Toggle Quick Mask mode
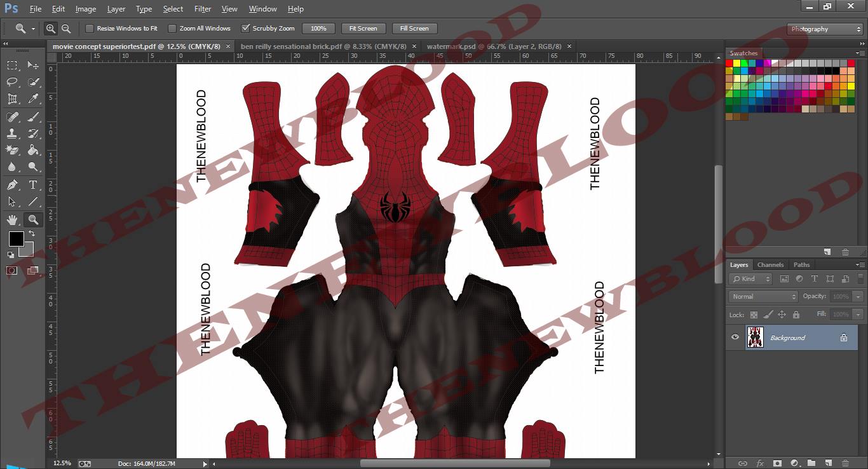 pos(11,271)
